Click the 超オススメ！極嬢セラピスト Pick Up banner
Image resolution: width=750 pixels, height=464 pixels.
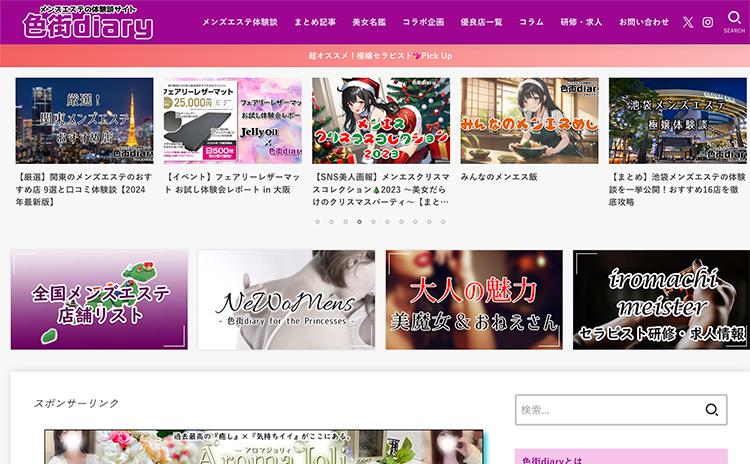click(x=375, y=55)
